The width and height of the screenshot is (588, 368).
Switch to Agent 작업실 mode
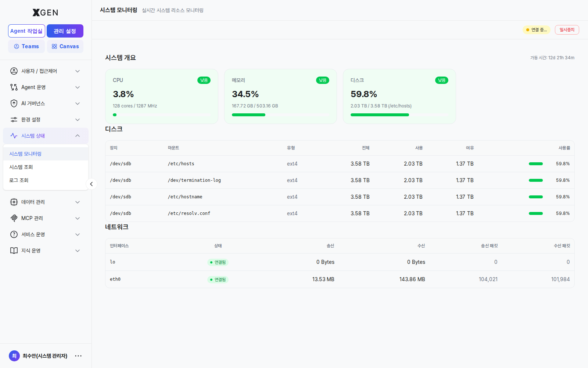point(26,31)
